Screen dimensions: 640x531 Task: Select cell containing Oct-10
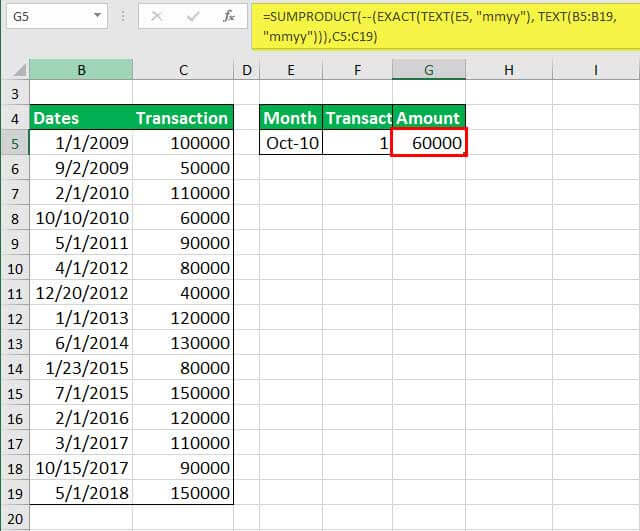click(291, 143)
